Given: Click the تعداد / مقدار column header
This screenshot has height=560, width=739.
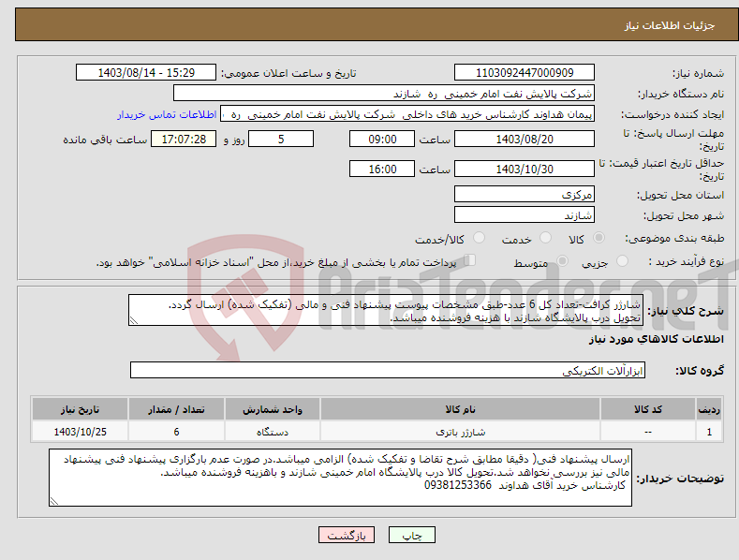Looking at the screenshot, I should pos(176,409).
